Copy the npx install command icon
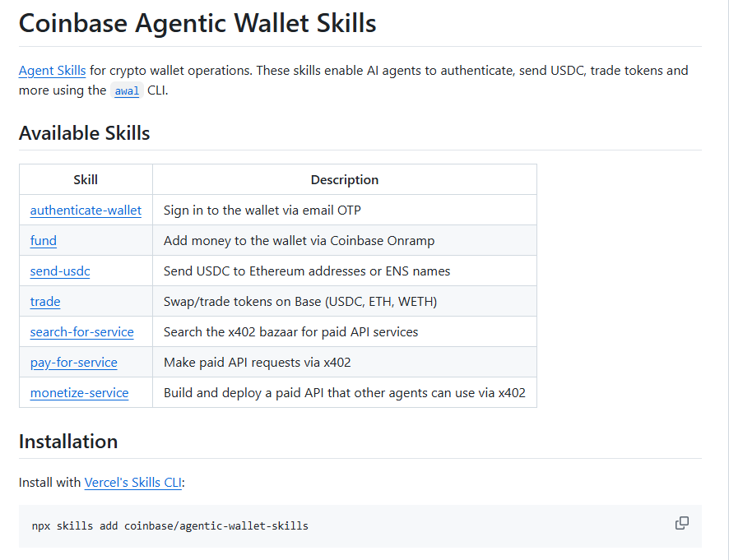This screenshot has height=560, width=729. click(x=681, y=523)
